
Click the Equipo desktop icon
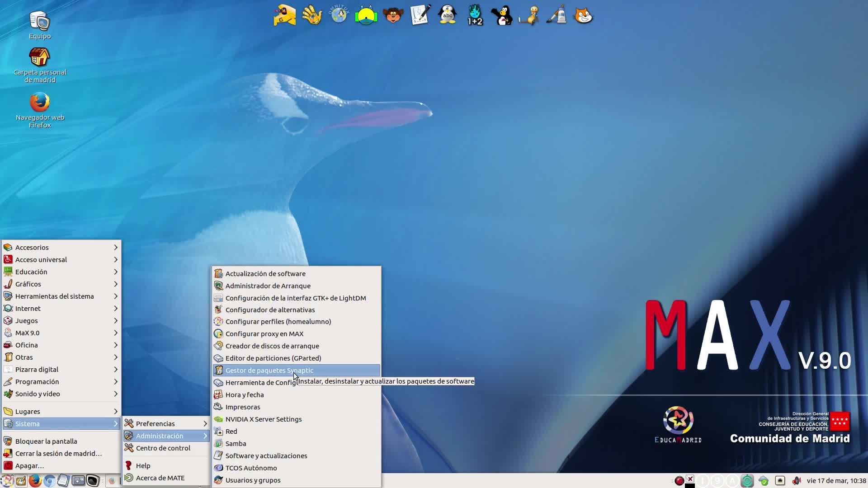40,22
